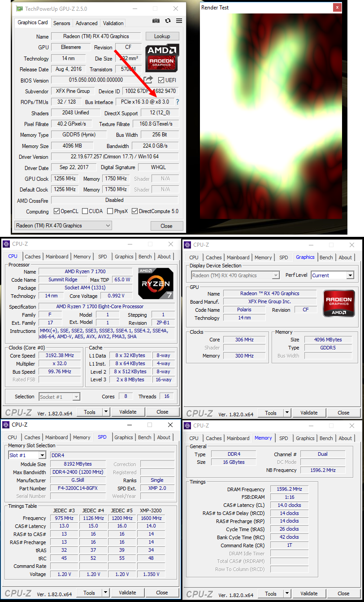Expand Tools arrow in Graphics tab window
The height and width of the screenshot is (602, 364).
coord(287,413)
